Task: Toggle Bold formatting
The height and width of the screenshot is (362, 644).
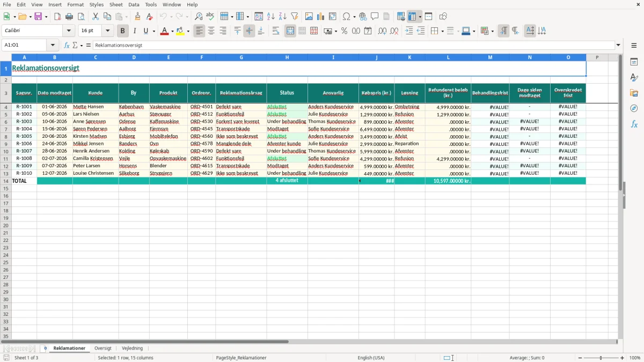Action: (122, 31)
